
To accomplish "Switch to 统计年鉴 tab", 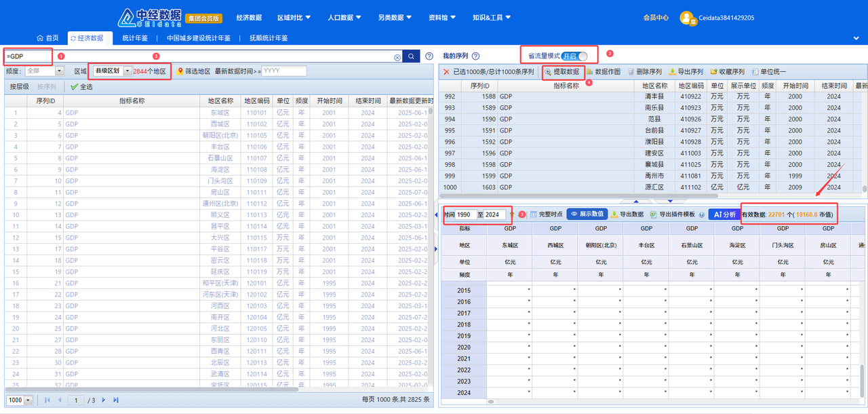I will click(x=134, y=38).
